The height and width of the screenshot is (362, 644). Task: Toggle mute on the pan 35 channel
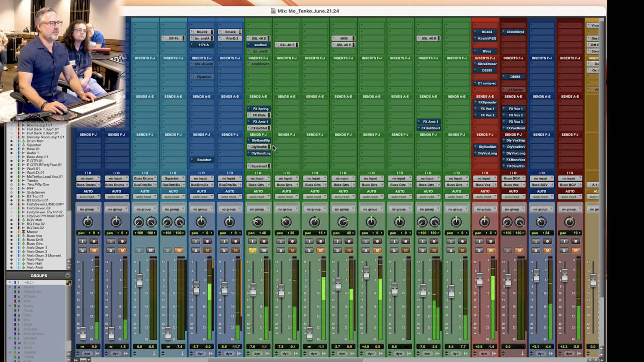click(292, 250)
